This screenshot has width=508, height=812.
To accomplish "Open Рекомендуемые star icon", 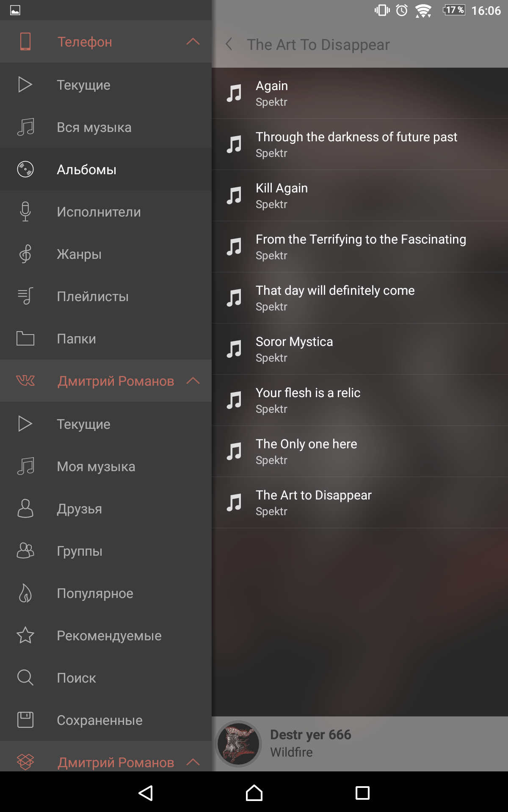I will tap(25, 635).
